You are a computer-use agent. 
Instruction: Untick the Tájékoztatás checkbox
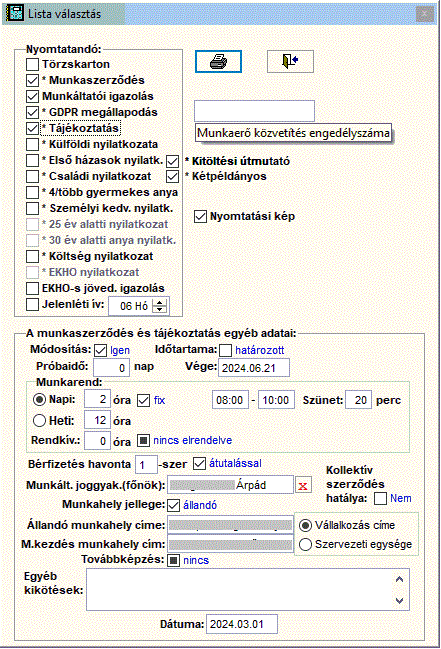tap(32, 128)
